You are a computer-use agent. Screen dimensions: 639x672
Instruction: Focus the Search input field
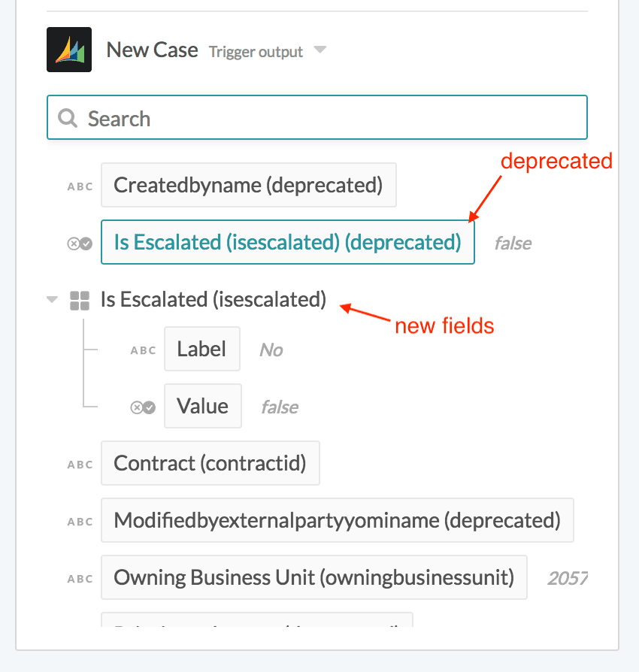click(331, 118)
